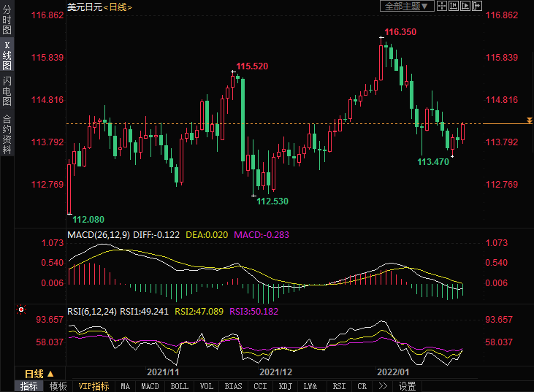Switch to 分时图 view in left sidebar
The width and height of the screenshot is (534, 392).
(x=7, y=21)
